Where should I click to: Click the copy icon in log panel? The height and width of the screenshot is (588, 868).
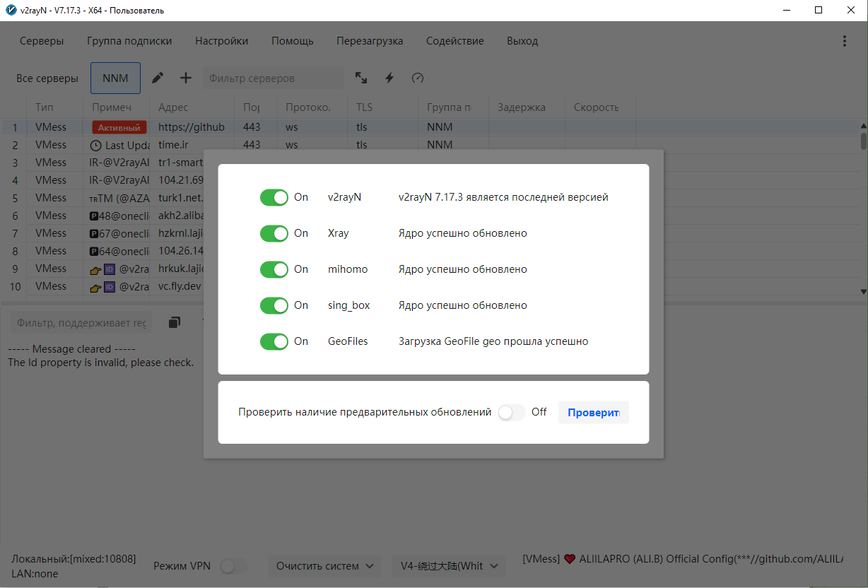(175, 322)
